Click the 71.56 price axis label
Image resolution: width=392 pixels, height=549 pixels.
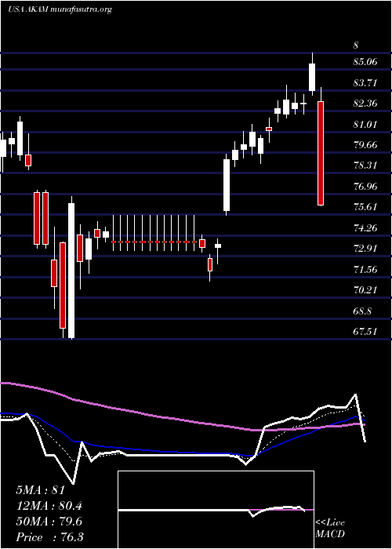[365, 270]
